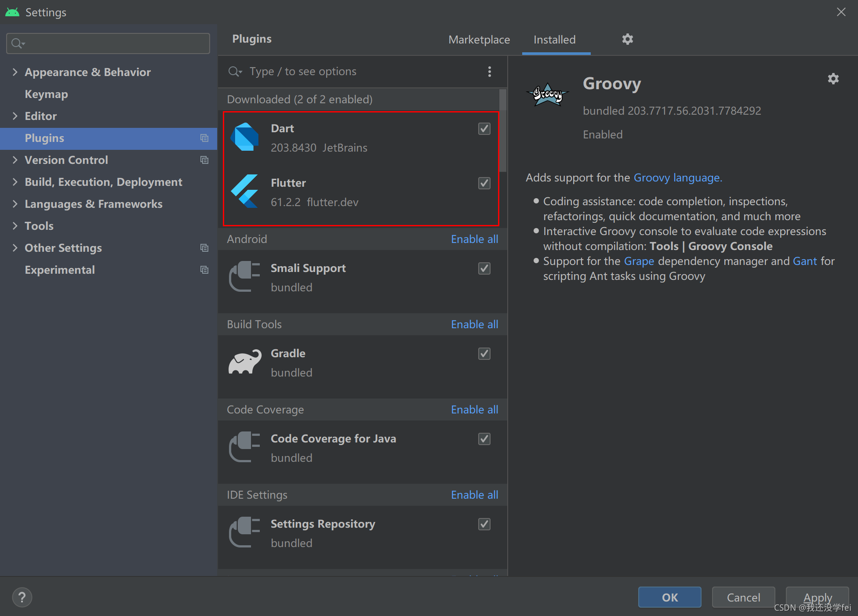Click the plugin list scrollbar thumb

coord(503,130)
